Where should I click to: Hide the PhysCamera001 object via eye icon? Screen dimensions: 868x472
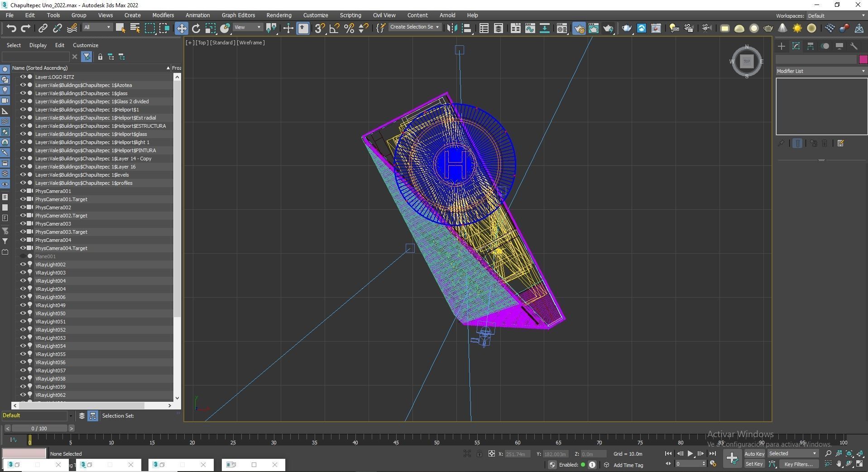click(23, 191)
